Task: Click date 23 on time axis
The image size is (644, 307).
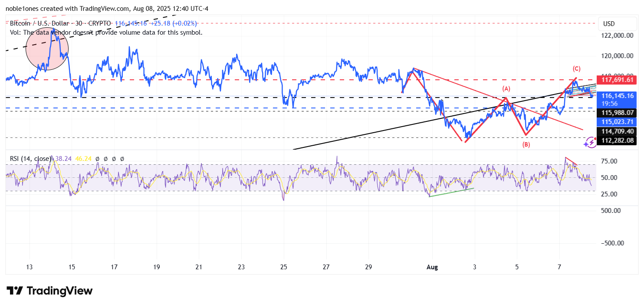Action: (241, 267)
